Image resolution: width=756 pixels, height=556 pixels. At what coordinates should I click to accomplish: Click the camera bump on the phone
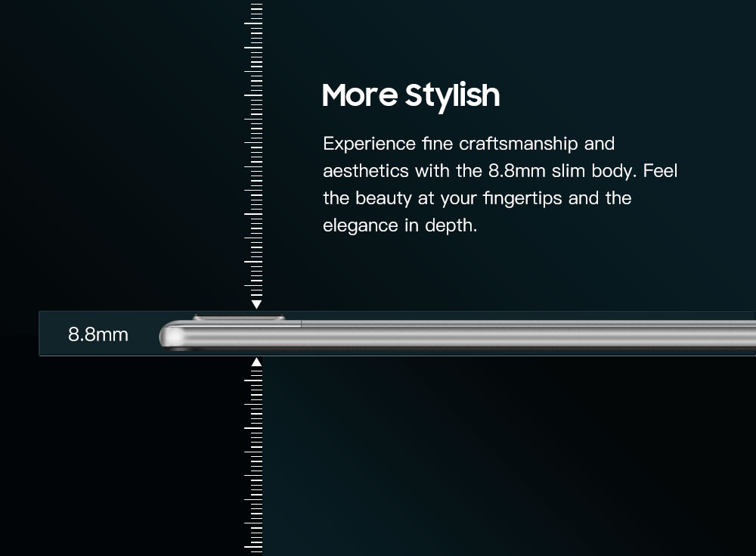(239, 318)
